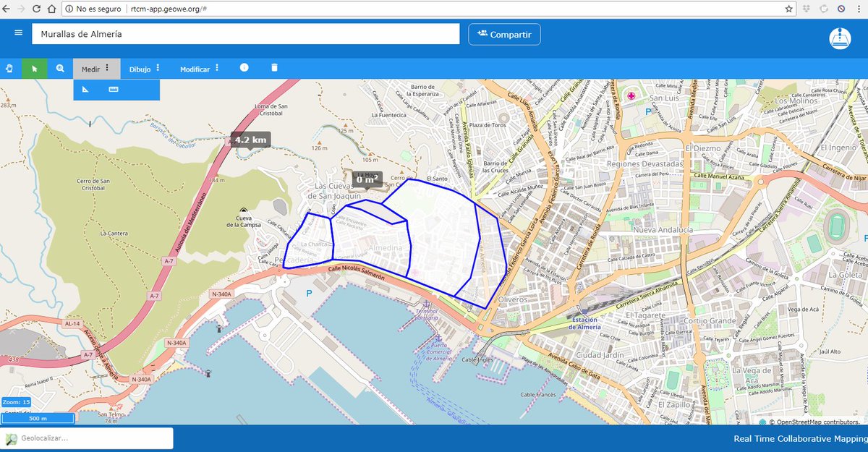The width and height of the screenshot is (868, 452).
Task: Click the Almedina neighborhood label
Action: click(386, 247)
